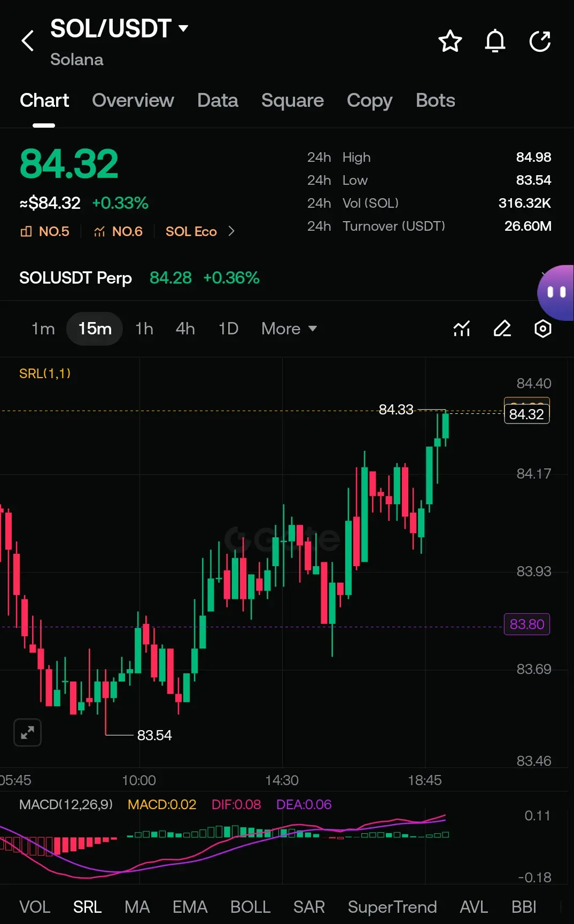
Task: Enable the SAR indicator
Action: pos(309,907)
